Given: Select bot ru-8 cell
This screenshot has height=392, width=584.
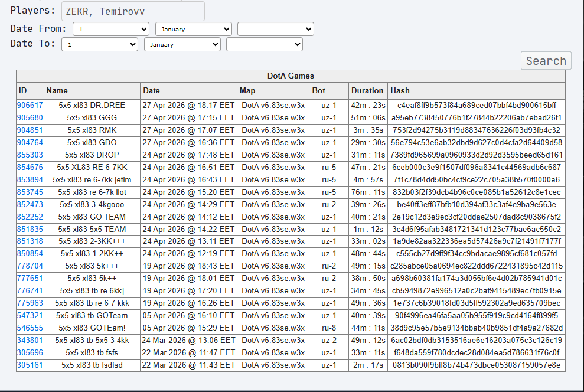Looking at the screenshot, I should (329, 328).
